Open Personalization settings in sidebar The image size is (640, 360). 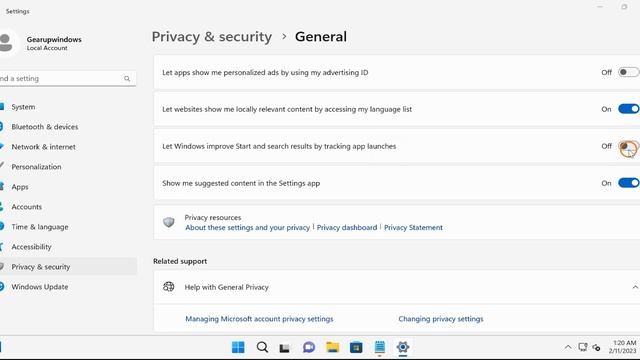(x=36, y=167)
